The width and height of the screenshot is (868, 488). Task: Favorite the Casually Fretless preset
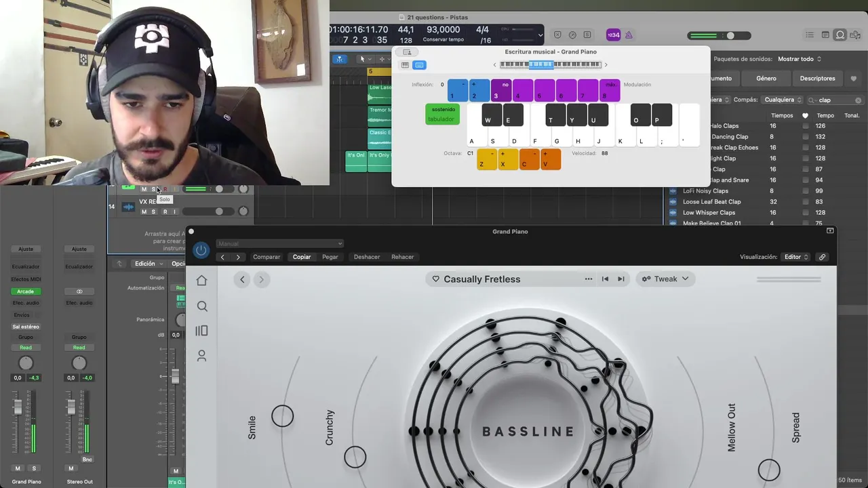click(x=435, y=279)
